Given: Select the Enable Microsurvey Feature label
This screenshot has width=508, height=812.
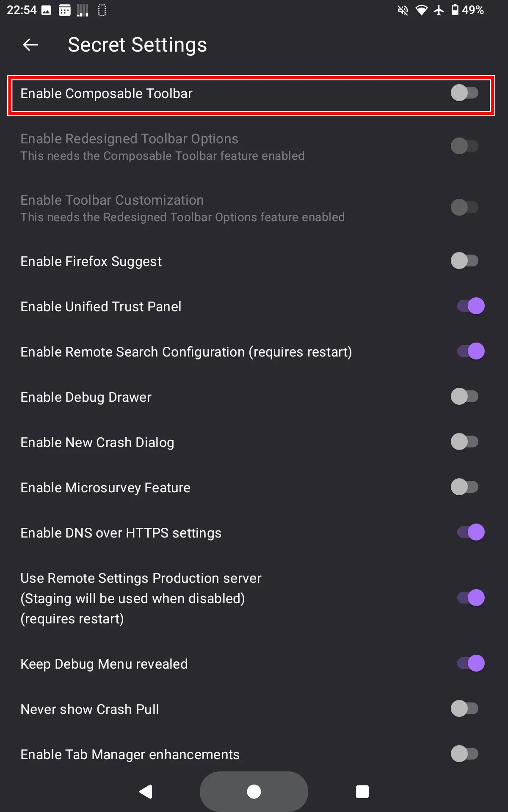Looking at the screenshot, I should (105, 488).
